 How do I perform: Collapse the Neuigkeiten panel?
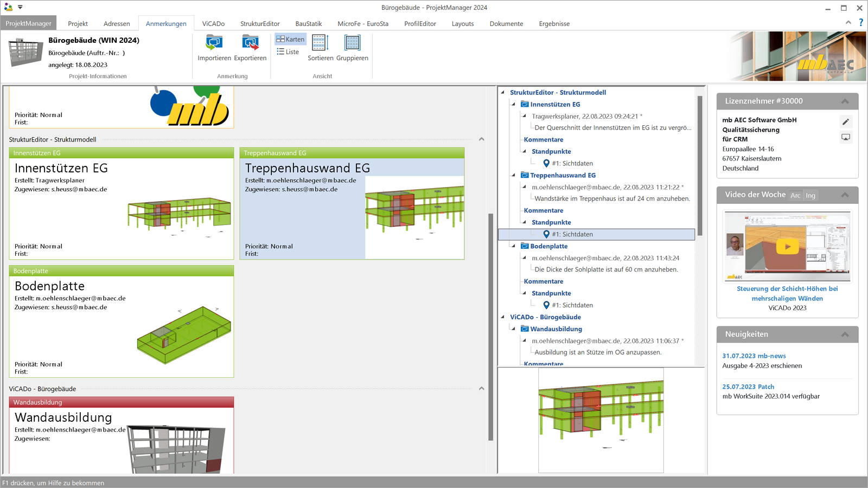[x=845, y=335]
